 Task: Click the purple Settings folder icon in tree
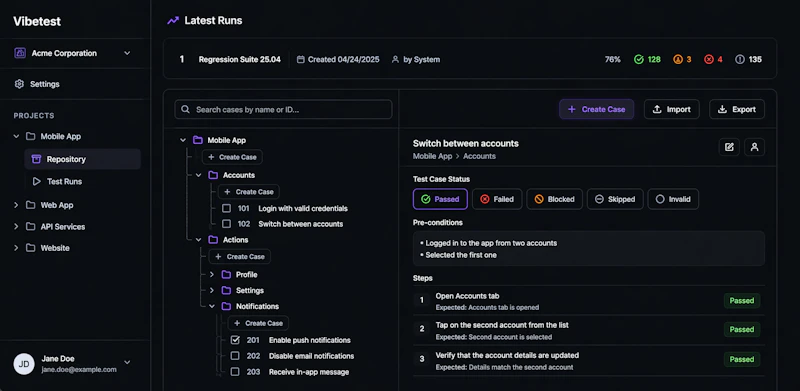coord(226,290)
